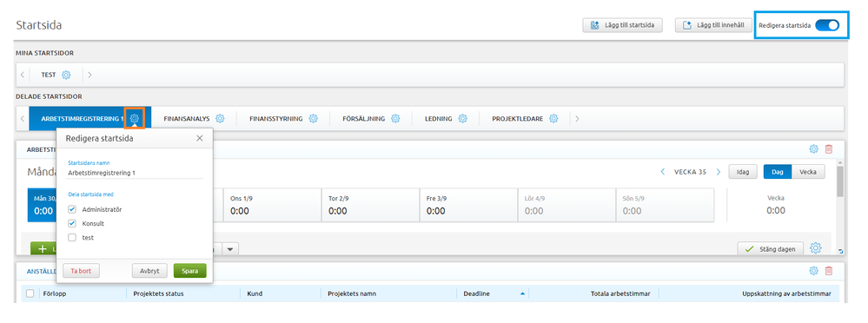Screen dimensions: 868x323
Task: Show earlier tabs in Mina startsidor
Action: click(23, 75)
